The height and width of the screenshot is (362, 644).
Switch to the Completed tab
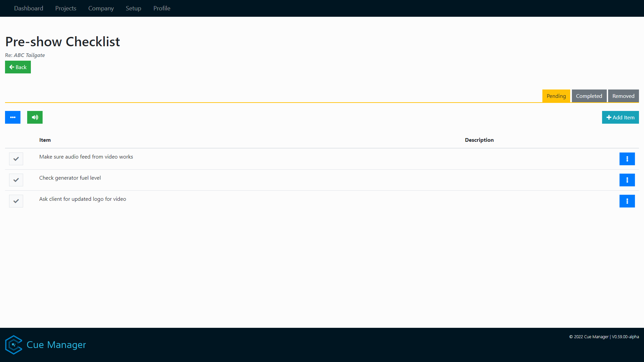(x=589, y=96)
